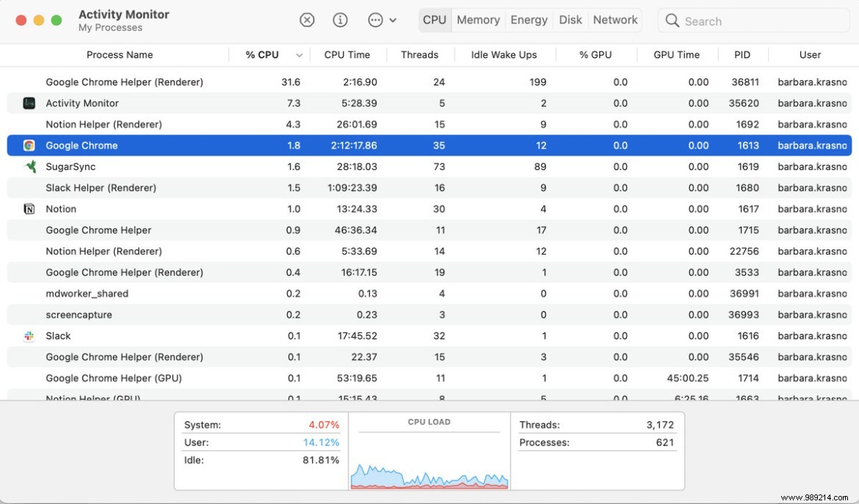
Task: View the Disk tab
Action: coord(570,20)
